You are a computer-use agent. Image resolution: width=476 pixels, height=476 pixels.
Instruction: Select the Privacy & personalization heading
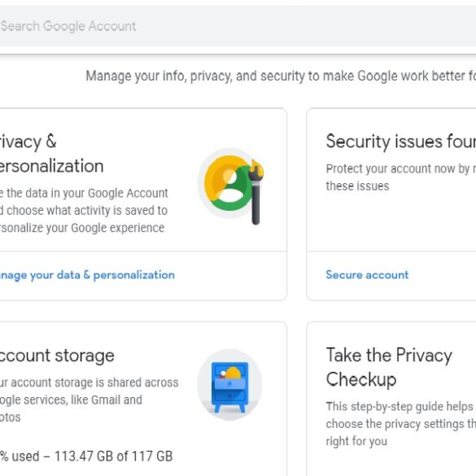pos(51,154)
